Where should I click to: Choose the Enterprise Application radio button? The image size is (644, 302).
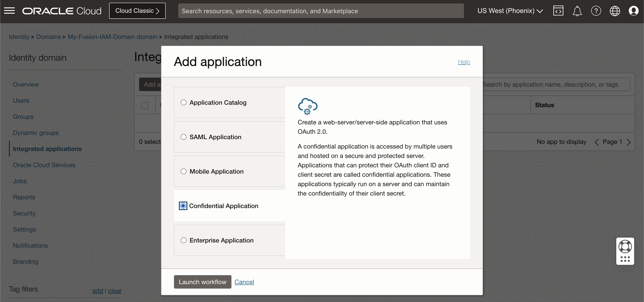tap(184, 240)
